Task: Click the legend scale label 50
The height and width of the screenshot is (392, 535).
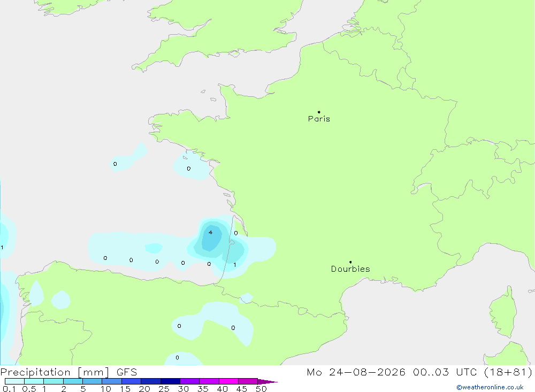Action: coord(261,389)
